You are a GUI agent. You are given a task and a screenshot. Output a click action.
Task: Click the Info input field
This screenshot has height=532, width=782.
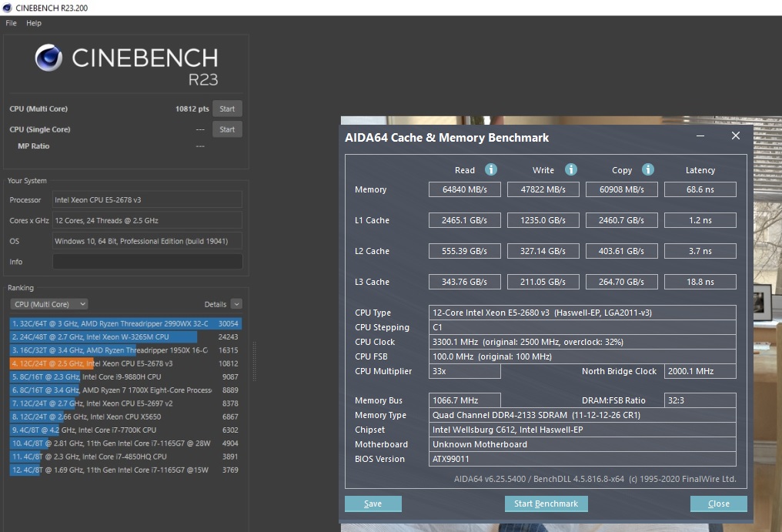tap(148, 262)
